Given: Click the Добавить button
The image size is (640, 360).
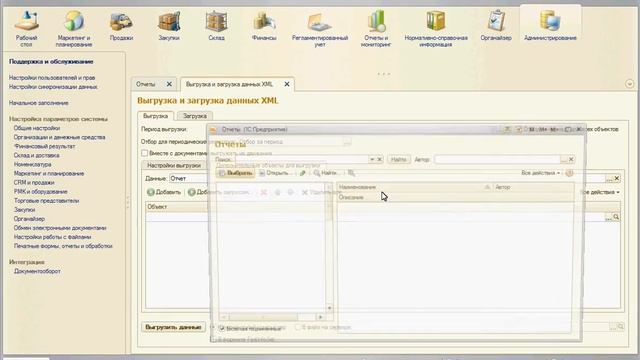Looking at the screenshot, I should pyautogui.click(x=164, y=192).
